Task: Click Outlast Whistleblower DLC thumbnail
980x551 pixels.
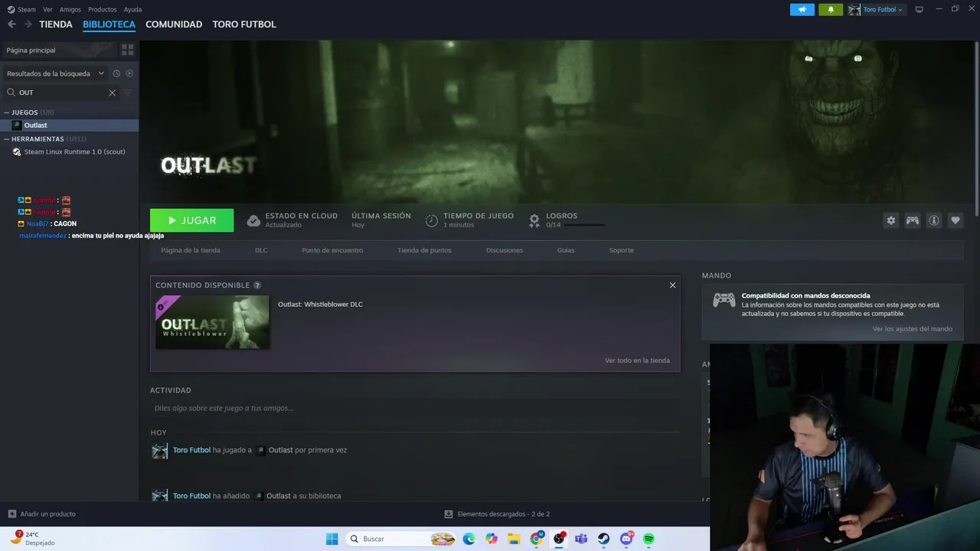Action: pos(212,322)
